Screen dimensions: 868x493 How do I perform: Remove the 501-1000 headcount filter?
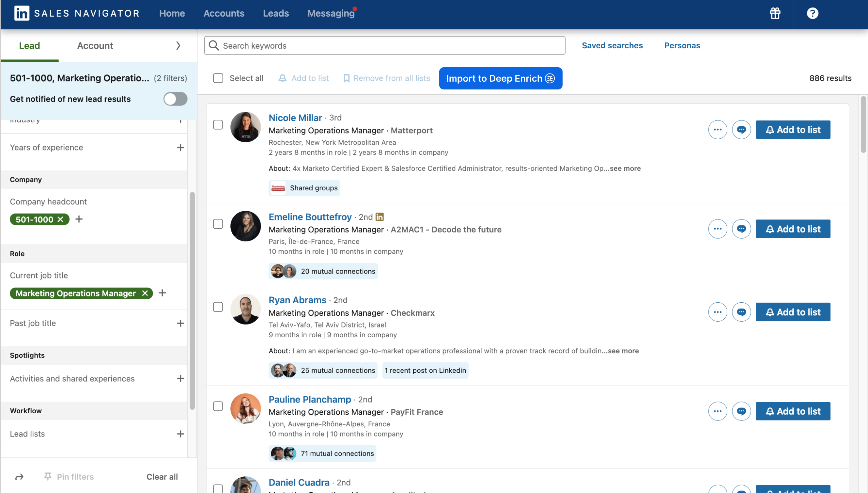(x=60, y=219)
